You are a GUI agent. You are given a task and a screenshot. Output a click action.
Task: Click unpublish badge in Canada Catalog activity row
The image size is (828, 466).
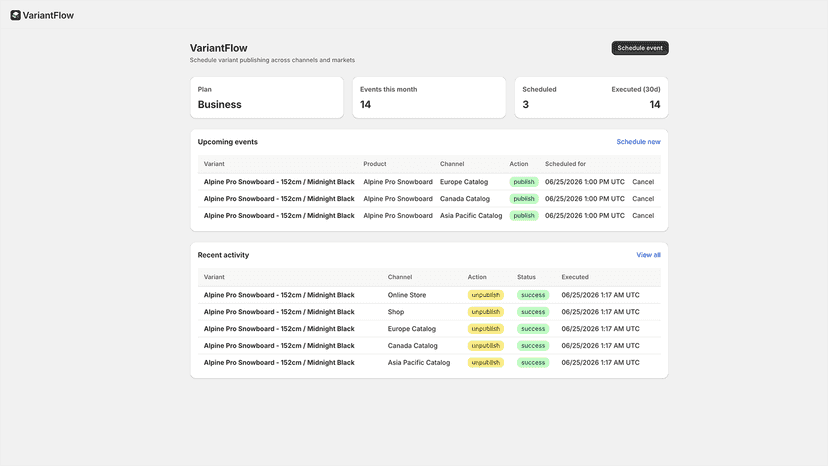point(486,346)
